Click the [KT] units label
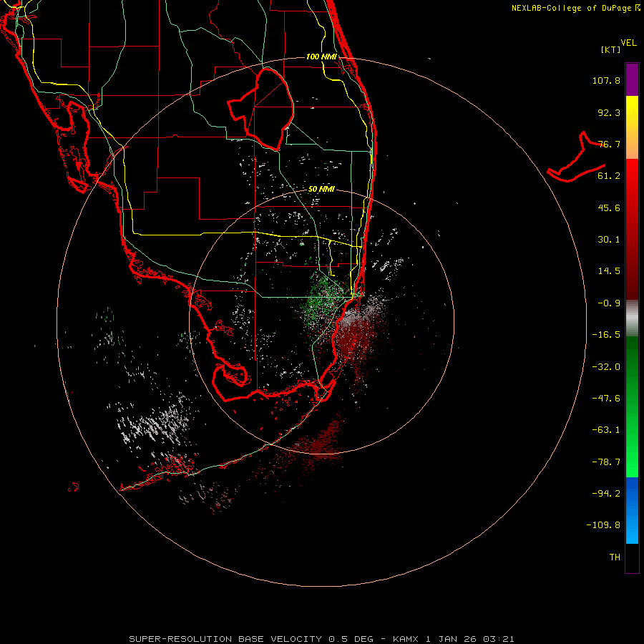 pyautogui.click(x=611, y=49)
